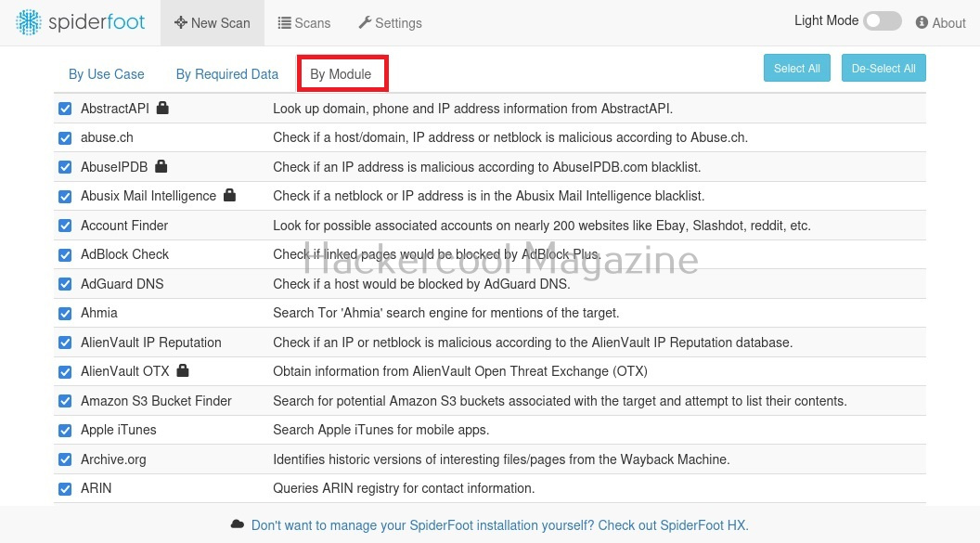Click the cloud icon in footer banner
The width and height of the screenshot is (980, 543).
238,524
